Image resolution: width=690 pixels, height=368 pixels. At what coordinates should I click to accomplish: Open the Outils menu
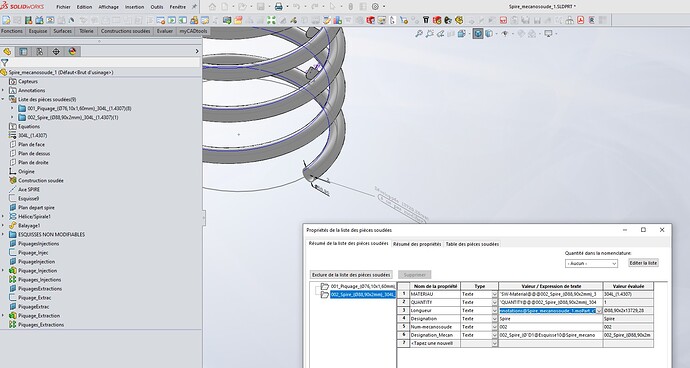click(157, 7)
